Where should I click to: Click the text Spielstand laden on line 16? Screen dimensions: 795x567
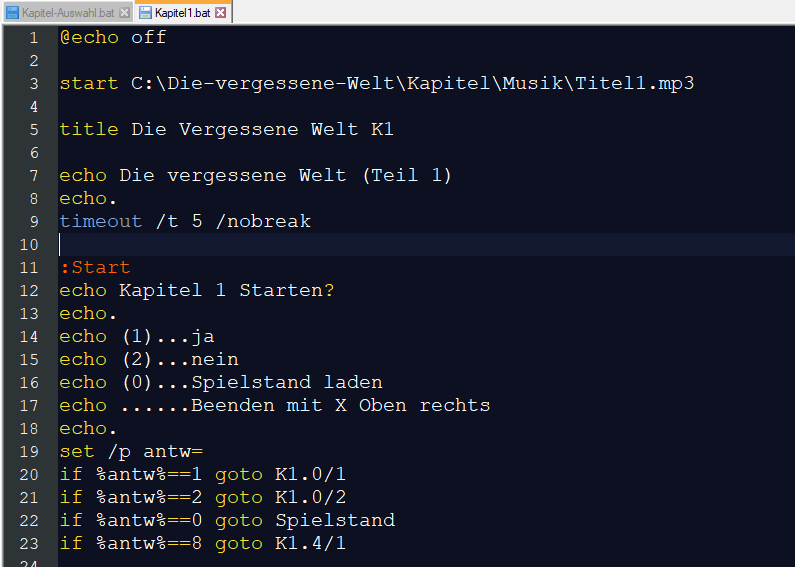pyautogui.click(x=286, y=382)
